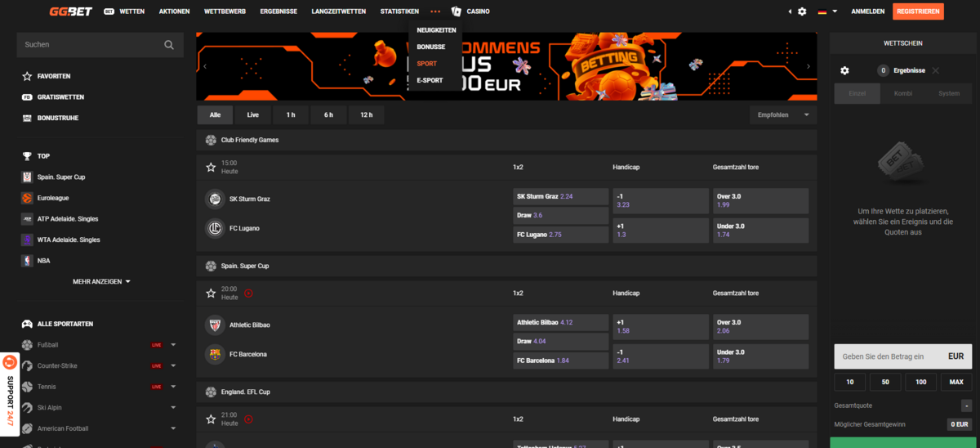
Task: Select NBA in Top list
Action: [44, 261]
